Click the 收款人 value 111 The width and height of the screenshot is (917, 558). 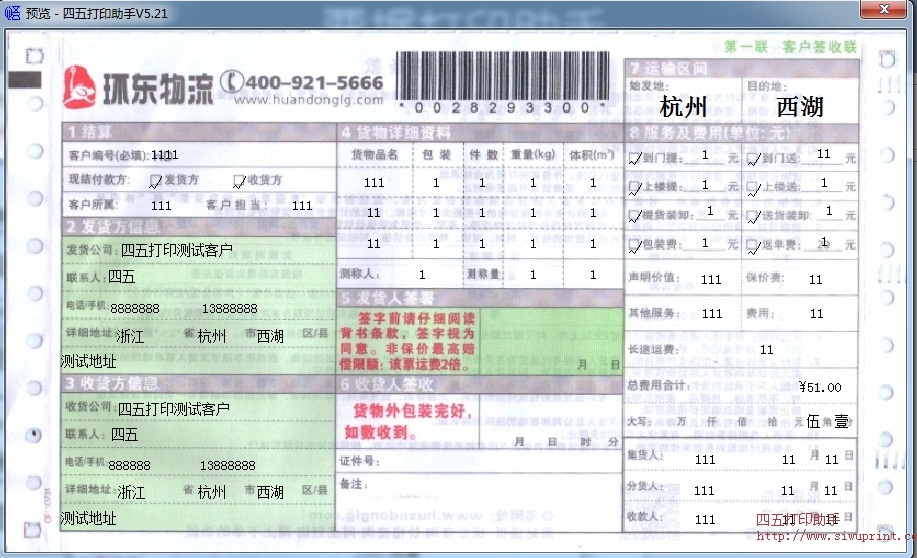tap(705, 519)
